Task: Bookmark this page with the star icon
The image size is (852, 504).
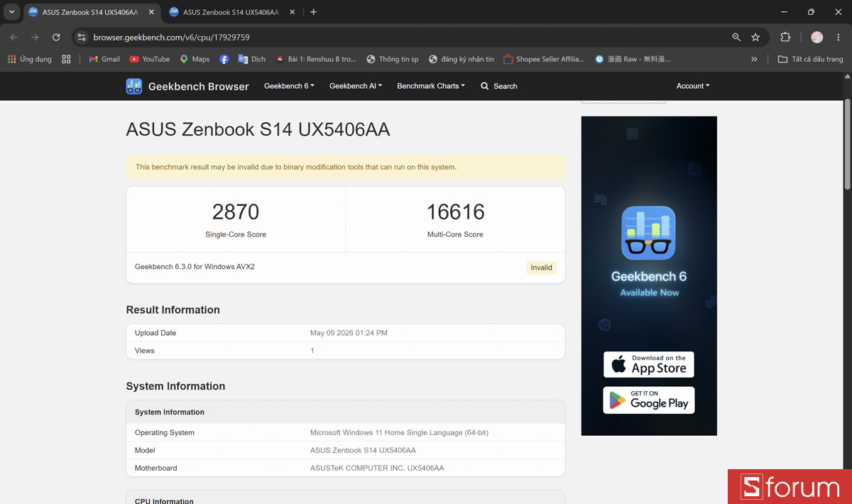Action: 755,37
